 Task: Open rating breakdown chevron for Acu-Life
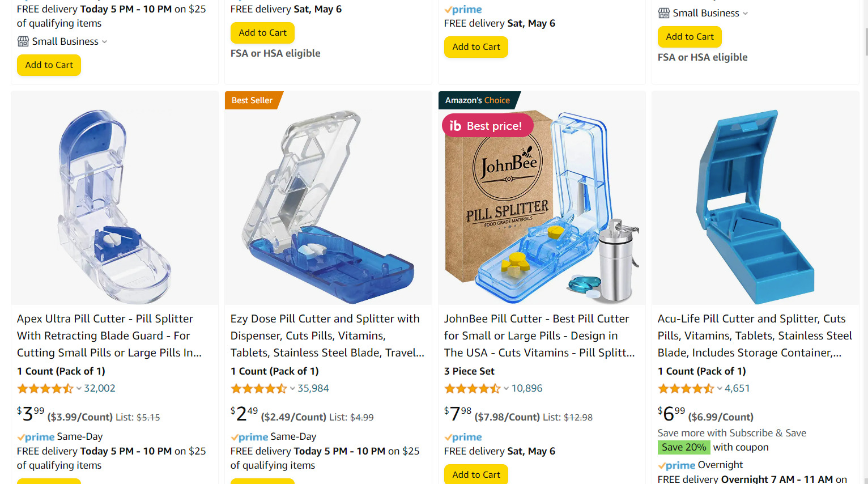click(x=720, y=389)
